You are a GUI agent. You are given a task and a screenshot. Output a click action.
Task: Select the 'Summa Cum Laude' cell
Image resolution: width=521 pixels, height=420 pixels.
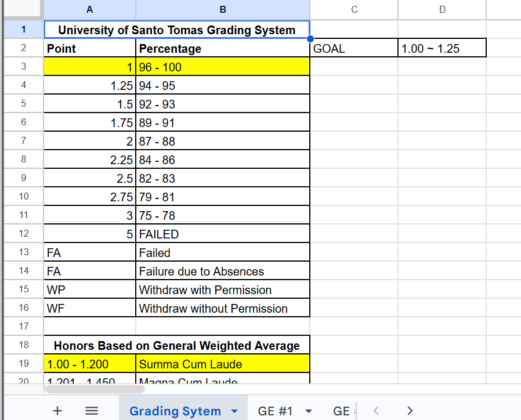point(223,364)
